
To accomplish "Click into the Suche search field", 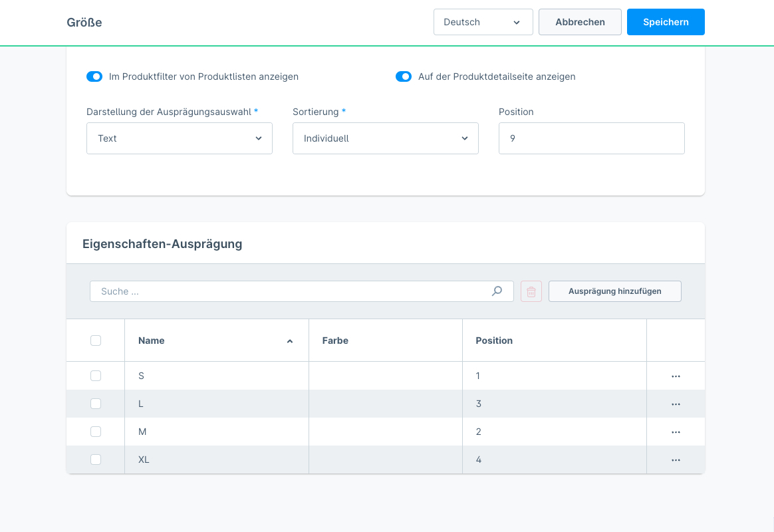I will click(293, 291).
